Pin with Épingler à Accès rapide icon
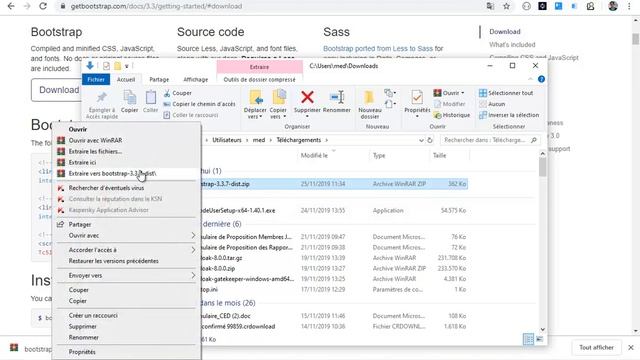Screen dimensions: 640x360 pyautogui.click(x=102, y=98)
